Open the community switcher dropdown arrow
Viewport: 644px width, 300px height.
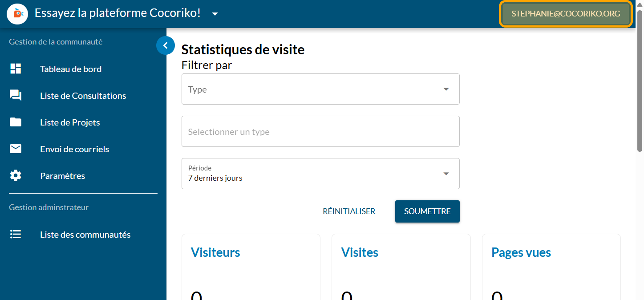point(215,14)
